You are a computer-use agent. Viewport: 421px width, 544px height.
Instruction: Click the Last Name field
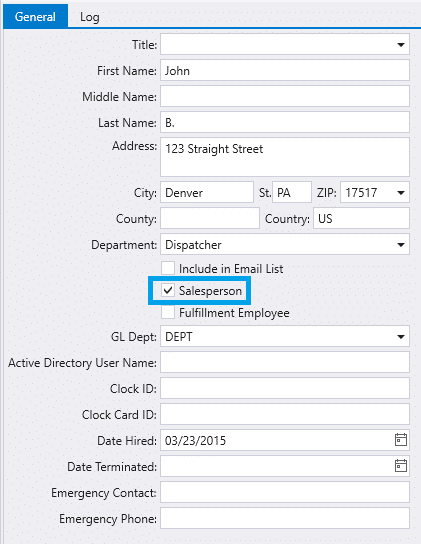click(285, 122)
